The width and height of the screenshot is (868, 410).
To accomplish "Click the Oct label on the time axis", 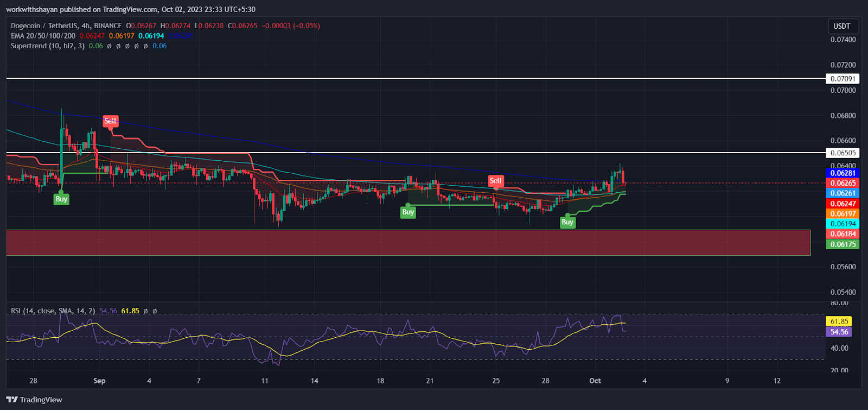I will pyautogui.click(x=595, y=381).
